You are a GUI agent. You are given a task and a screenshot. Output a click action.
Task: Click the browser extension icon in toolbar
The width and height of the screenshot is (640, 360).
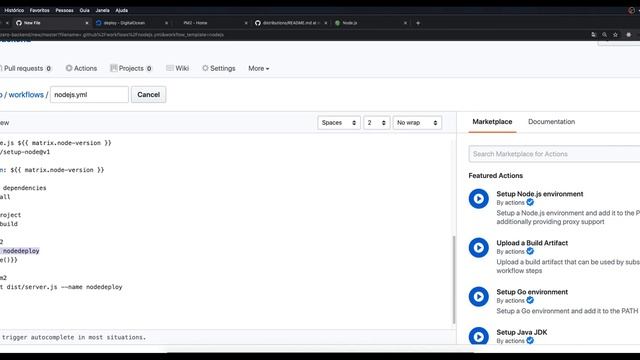click(x=629, y=35)
